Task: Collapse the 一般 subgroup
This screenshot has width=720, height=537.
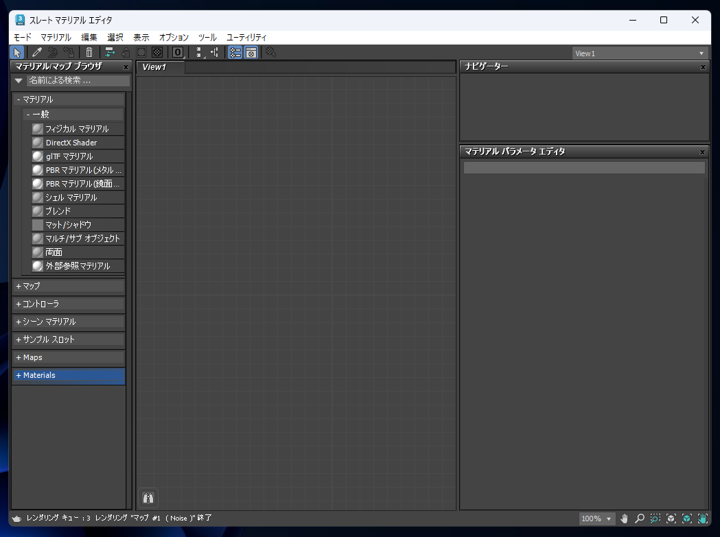Action: [x=73, y=114]
